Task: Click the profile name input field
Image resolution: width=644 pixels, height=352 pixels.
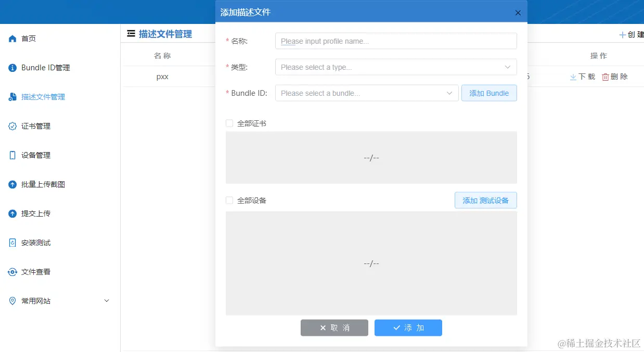Action: pos(396,41)
